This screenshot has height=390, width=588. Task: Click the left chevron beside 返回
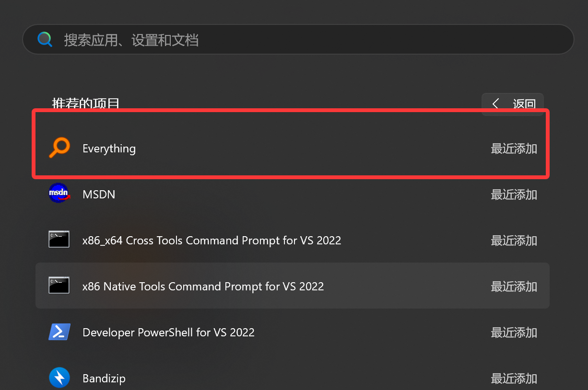[x=495, y=104]
